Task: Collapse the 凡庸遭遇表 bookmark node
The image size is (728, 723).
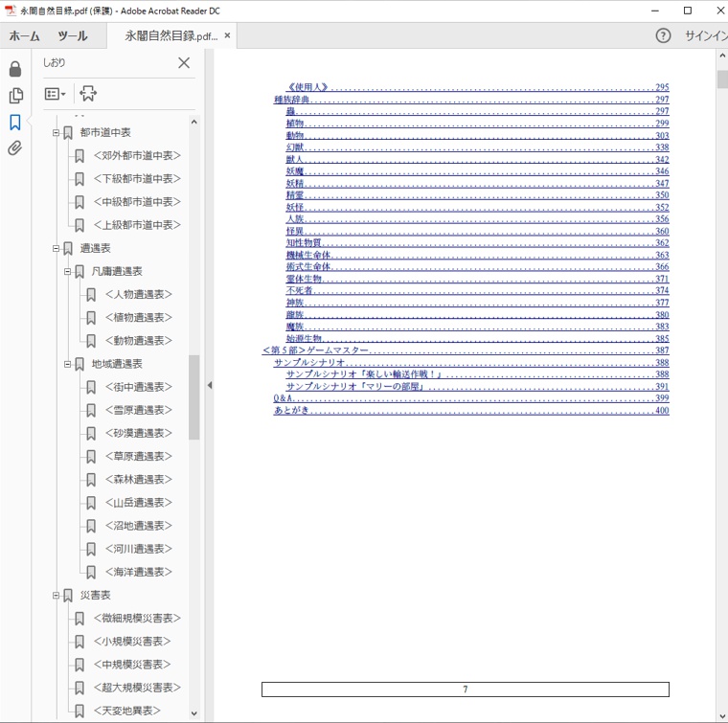Action: pyautogui.click(x=67, y=271)
